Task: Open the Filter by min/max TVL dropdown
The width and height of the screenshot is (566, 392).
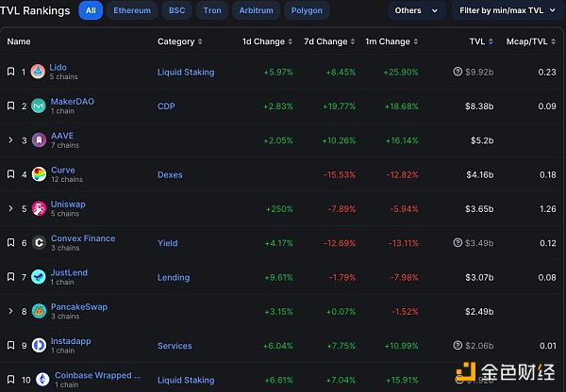Action: tap(505, 11)
